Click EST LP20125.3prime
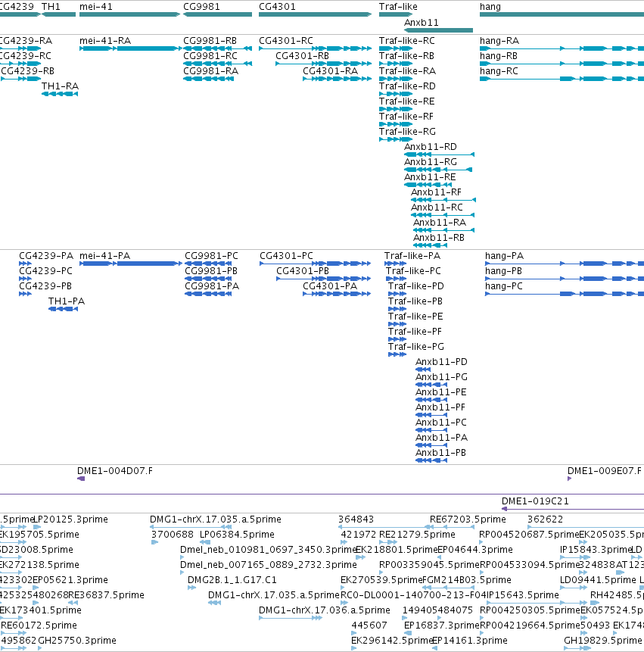Viewport: 644px width, 652px height. [x=70, y=519]
